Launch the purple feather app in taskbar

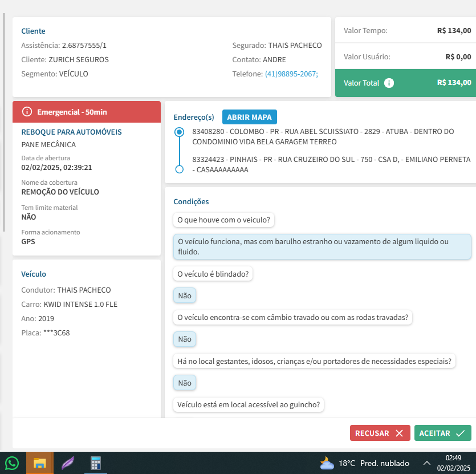tap(68, 463)
